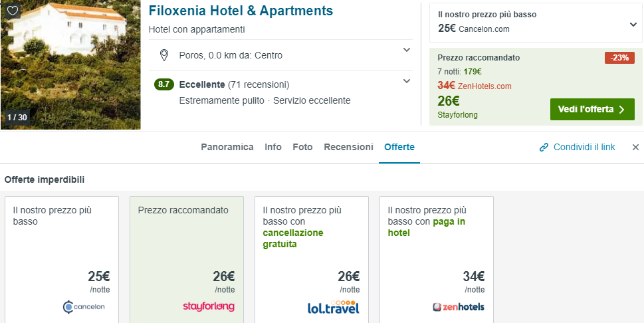Select the free cancellation offer card
Screen dimensions: 644x323
(312, 259)
